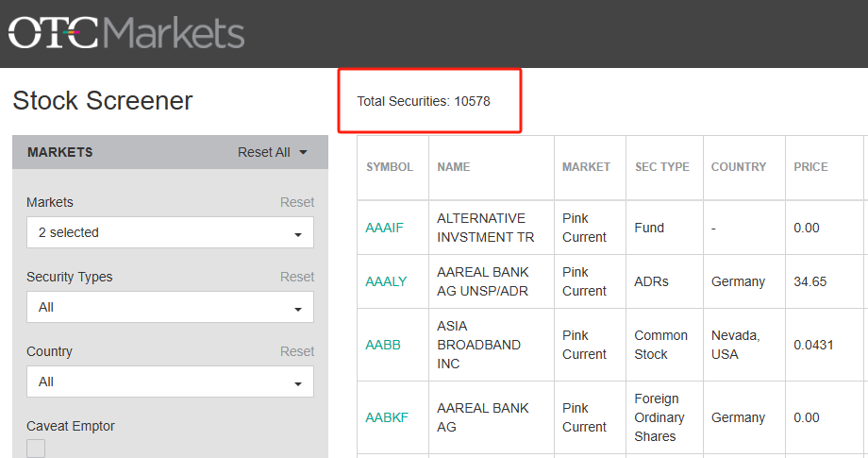The height and width of the screenshot is (458, 868).
Task: Open the AABB symbol link
Action: click(x=383, y=345)
